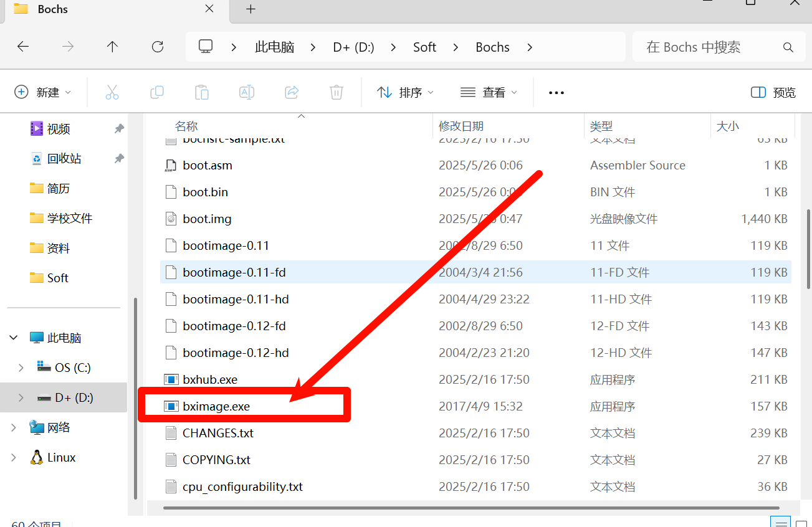
Task: Click This PC breadcrumb in address bar
Action: pos(274,47)
